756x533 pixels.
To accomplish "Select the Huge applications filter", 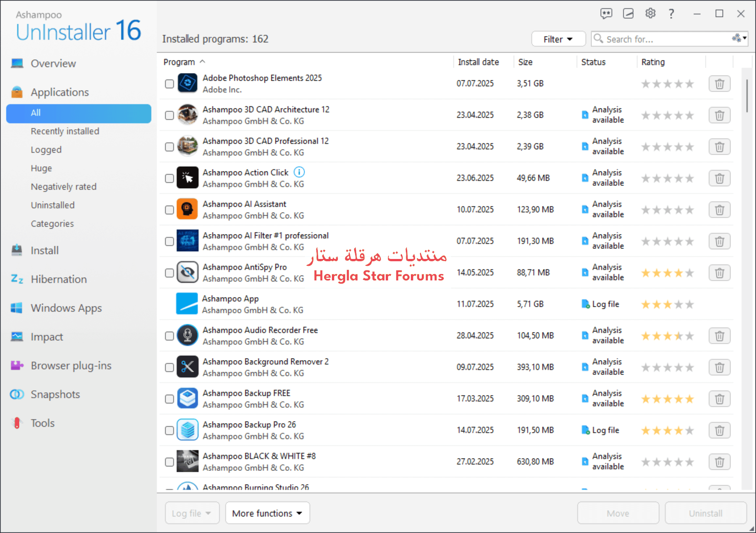I will 41,168.
